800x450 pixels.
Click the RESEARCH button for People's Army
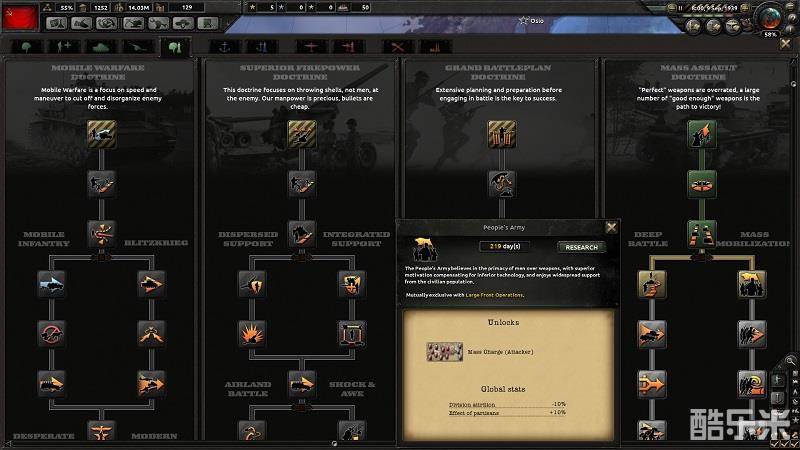pyautogui.click(x=581, y=247)
